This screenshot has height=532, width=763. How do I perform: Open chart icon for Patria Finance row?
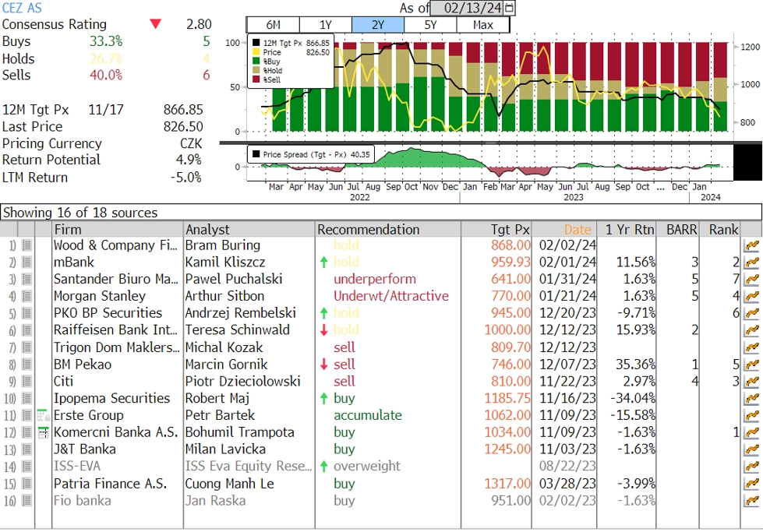751,484
